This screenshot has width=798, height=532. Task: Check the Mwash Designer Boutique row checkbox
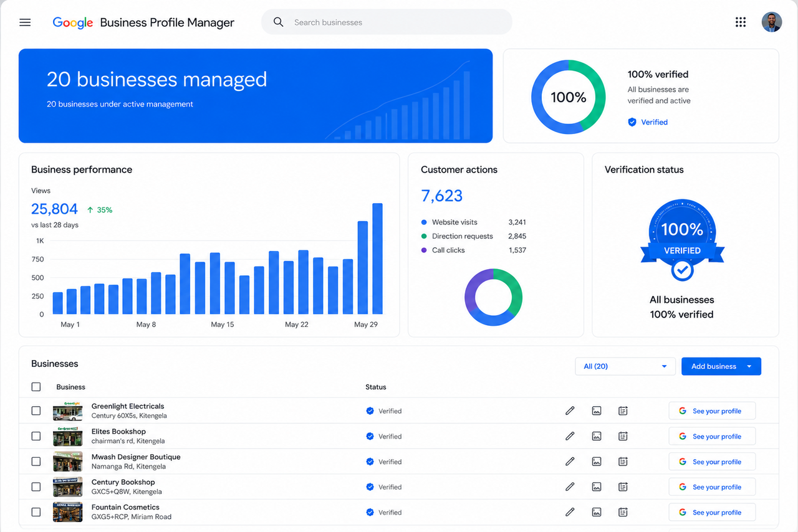pyautogui.click(x=36, y=462)
